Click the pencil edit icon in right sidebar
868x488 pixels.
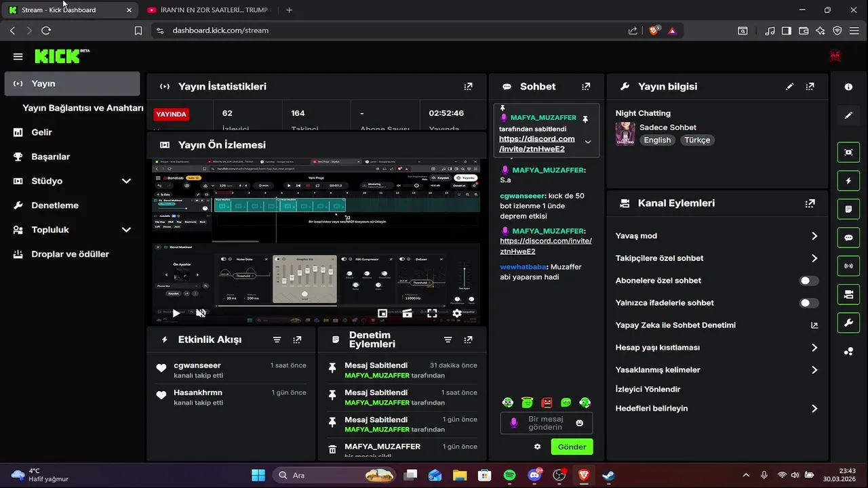[x=848, y=115]
